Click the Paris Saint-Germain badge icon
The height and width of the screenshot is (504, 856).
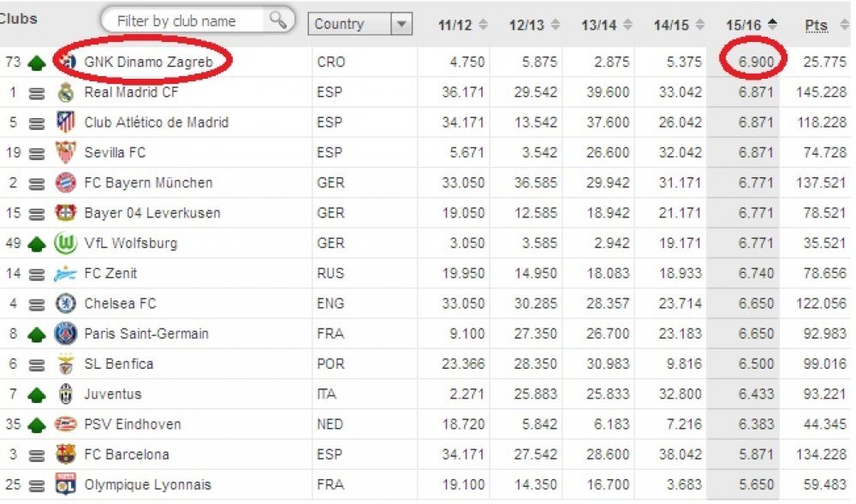pos(66,334)
